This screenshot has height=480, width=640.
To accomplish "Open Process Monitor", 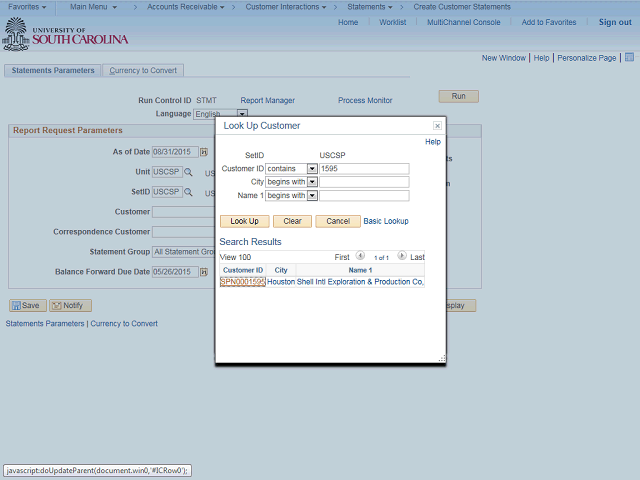I will click(x=365, y=100).
